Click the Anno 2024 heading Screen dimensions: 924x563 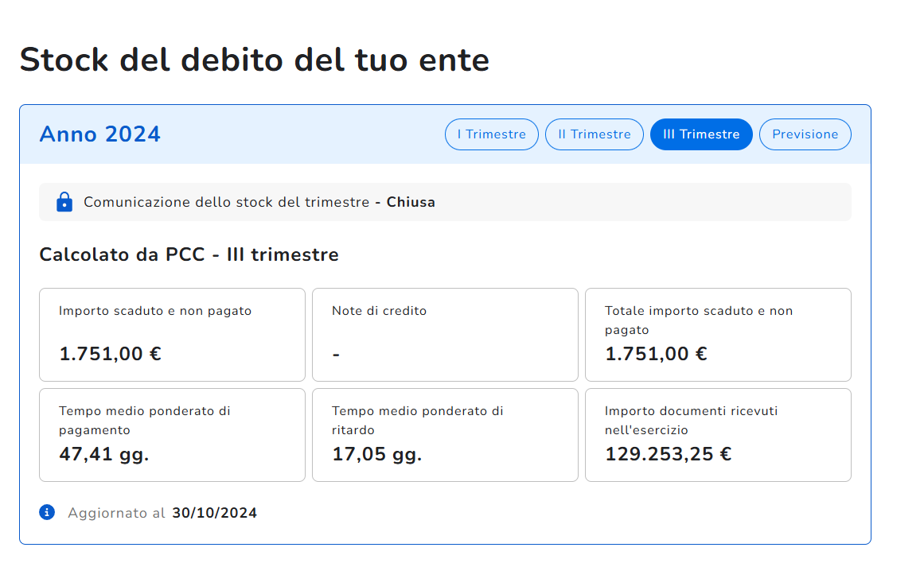pyautogui.click(x=100, y=134)
